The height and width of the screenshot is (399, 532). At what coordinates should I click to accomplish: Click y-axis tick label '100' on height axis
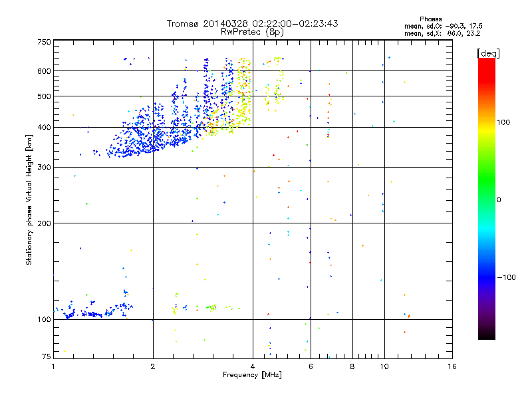click(44, 320)
